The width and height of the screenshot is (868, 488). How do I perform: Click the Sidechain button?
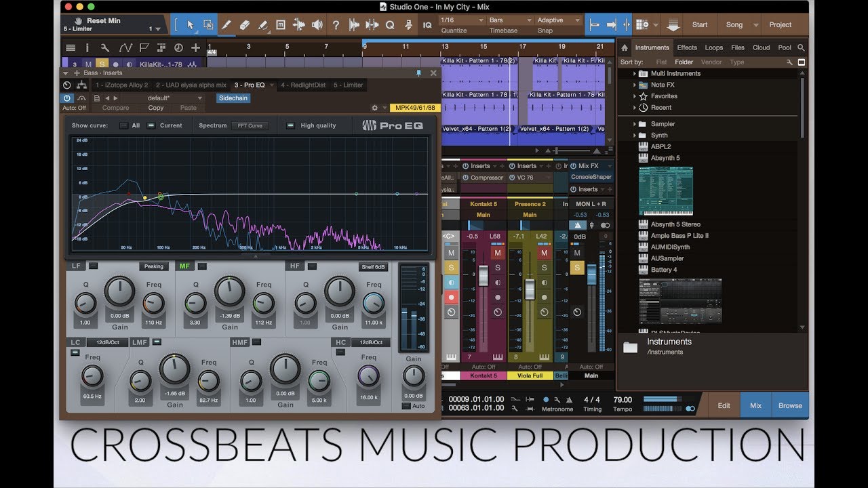[x=233, y=98]
